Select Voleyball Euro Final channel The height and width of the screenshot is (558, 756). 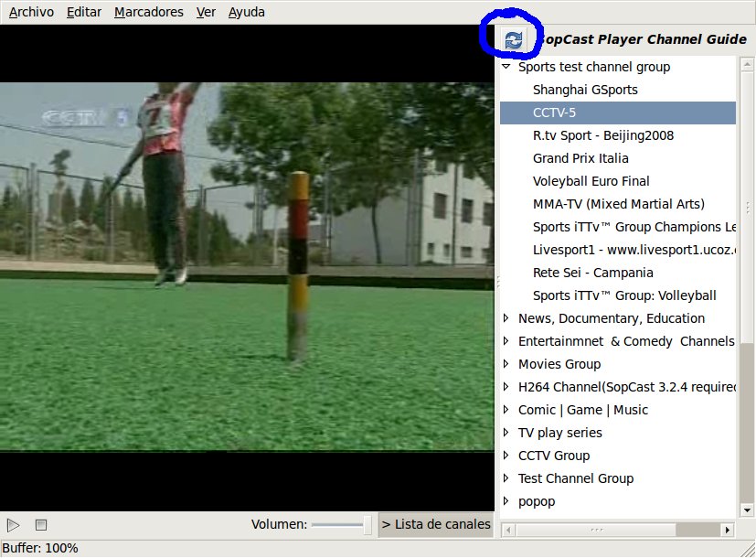click(x=618, y=181)
